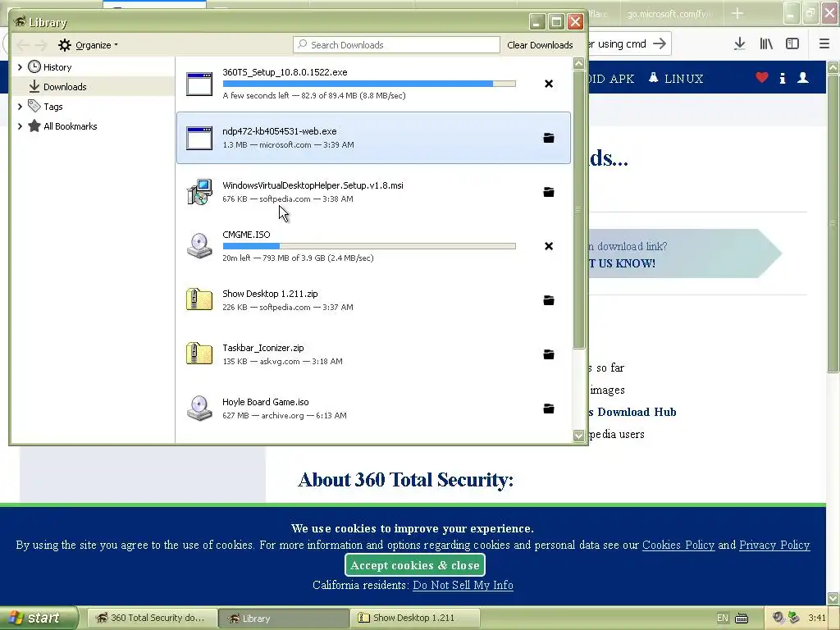
Task: Switch to Show Desktop 1.211 taskbar window
Action: (x=415, y=619)
